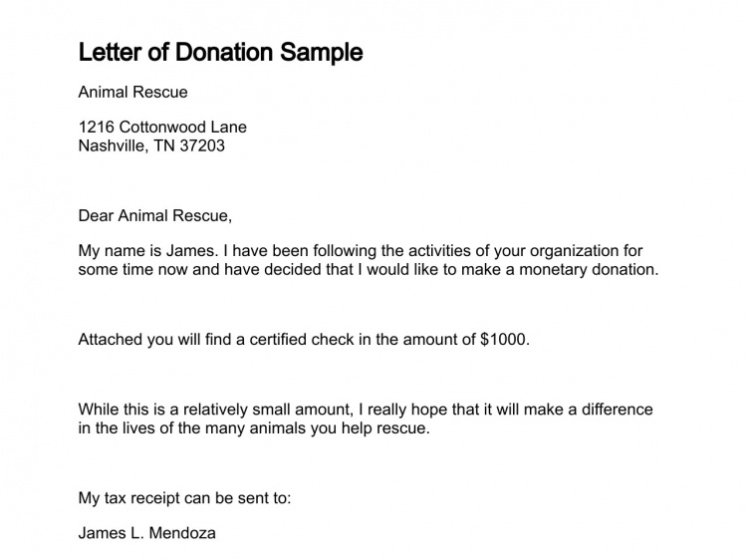
Task: Click the '1216 Cottonwood Lane' address line
Action: click(162, 127)
